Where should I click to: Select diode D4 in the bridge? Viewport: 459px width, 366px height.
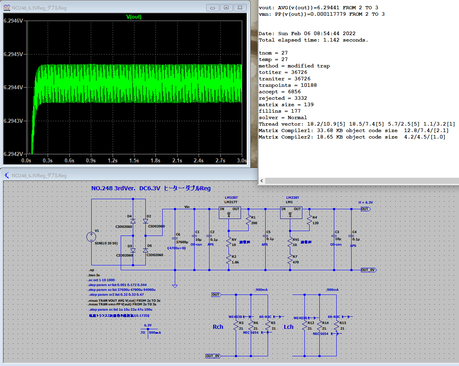(x=133, y=221)
